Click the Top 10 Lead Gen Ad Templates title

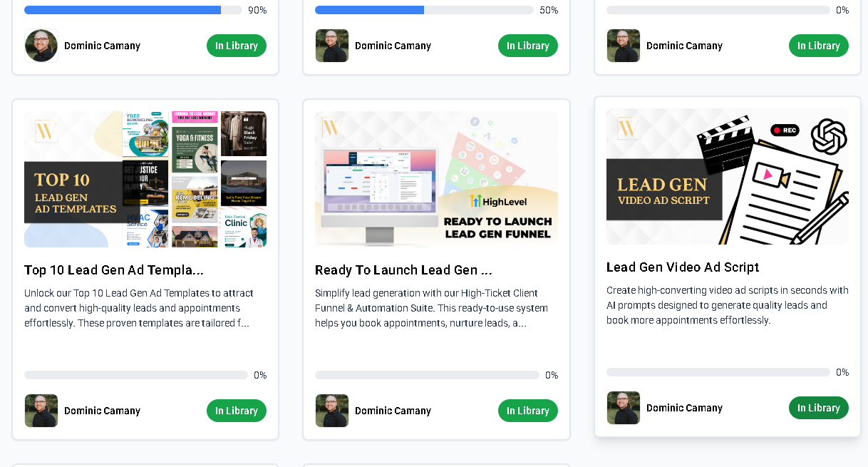tap(114, 270)
